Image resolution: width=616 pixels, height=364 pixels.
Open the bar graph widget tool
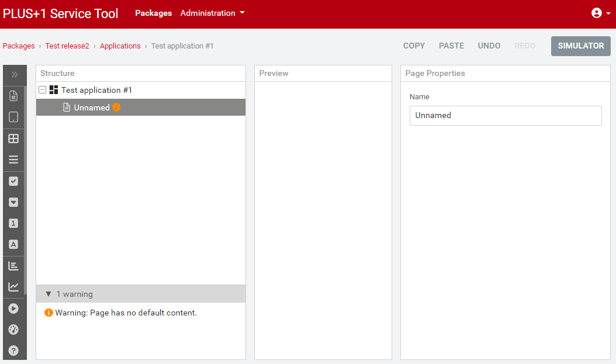(14, 265)
